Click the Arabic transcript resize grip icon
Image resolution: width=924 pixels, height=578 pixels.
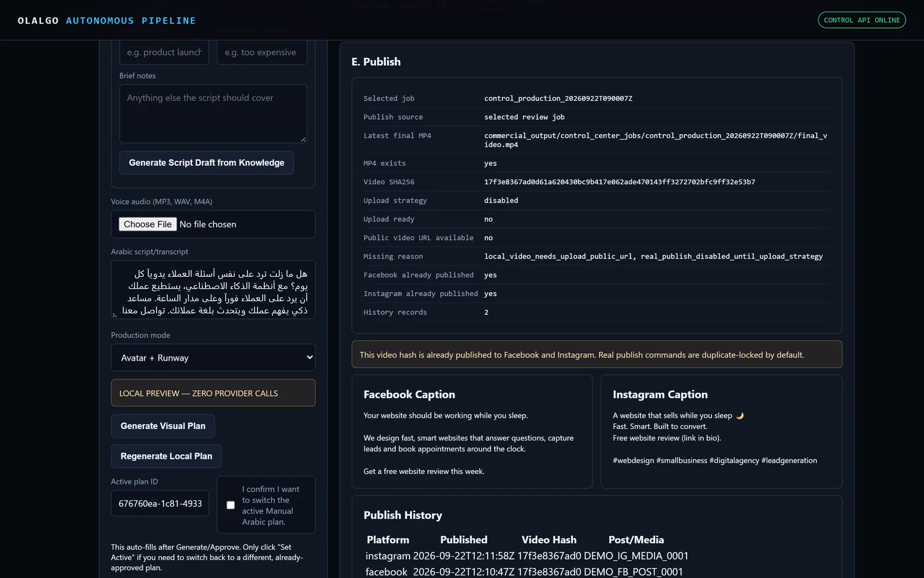(x=114, y=315)
